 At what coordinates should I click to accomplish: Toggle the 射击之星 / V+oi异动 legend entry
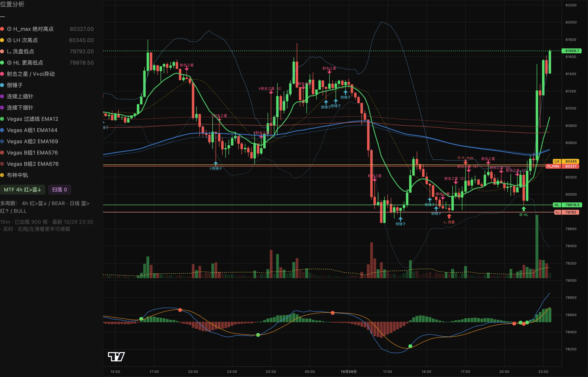click(27, 74)
